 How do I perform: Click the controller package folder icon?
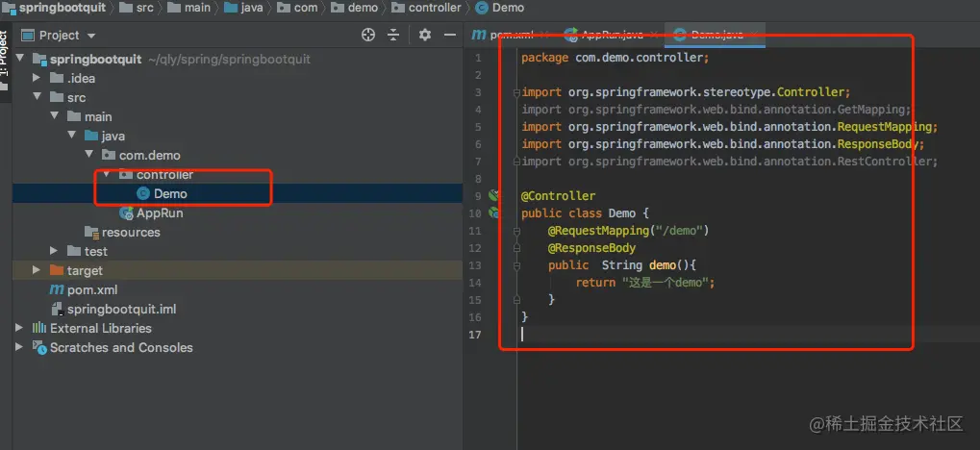126,175
